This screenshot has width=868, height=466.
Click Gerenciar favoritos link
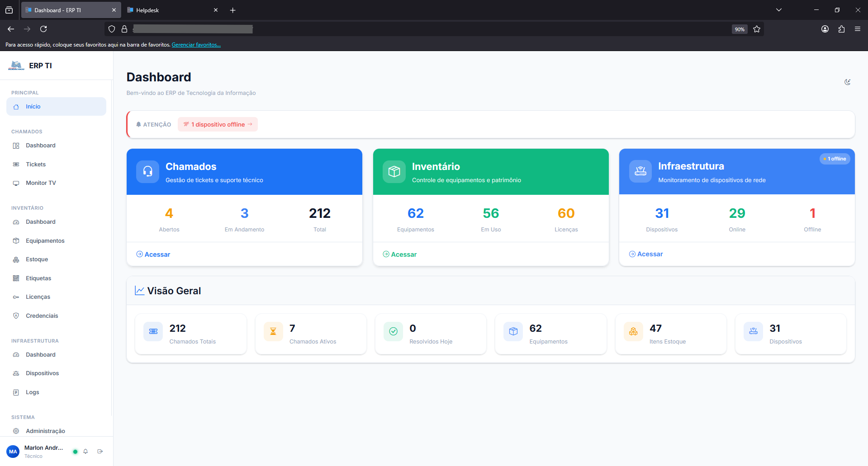tap(196, 45)
